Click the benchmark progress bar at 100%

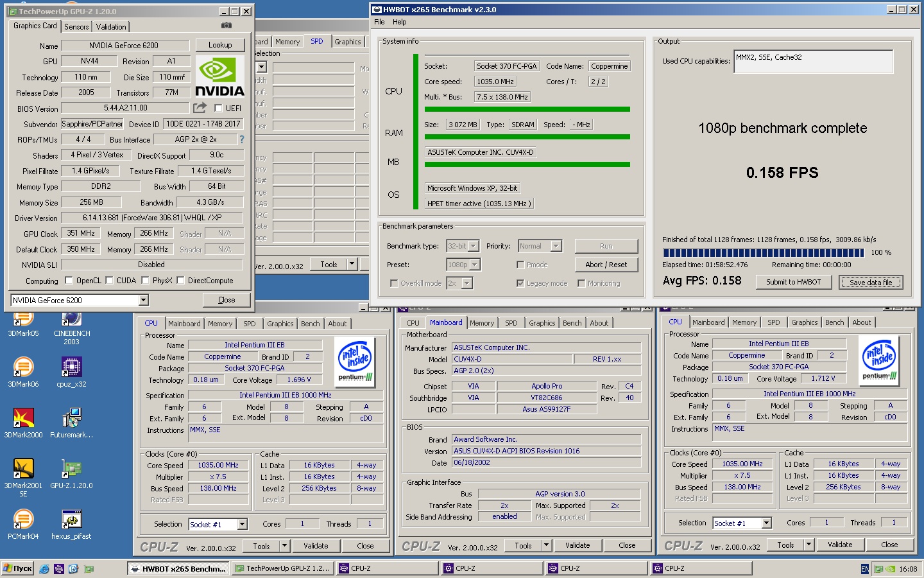[x=763, y=253]
